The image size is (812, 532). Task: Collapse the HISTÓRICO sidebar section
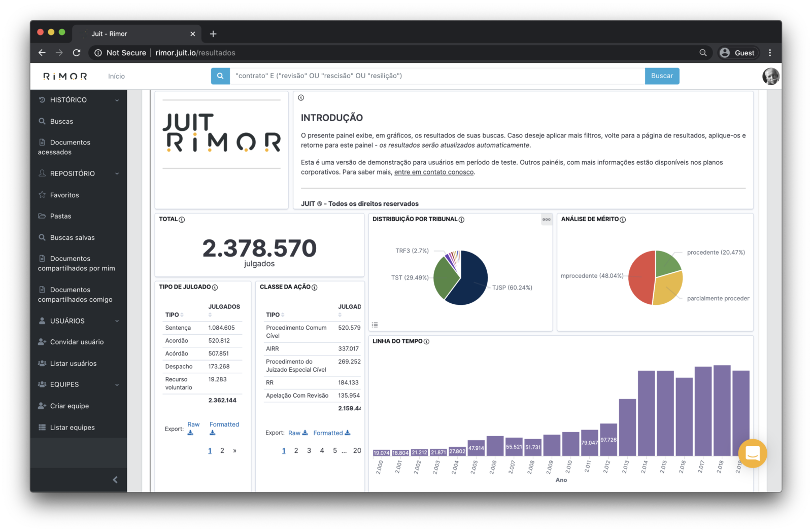(117, 100)
